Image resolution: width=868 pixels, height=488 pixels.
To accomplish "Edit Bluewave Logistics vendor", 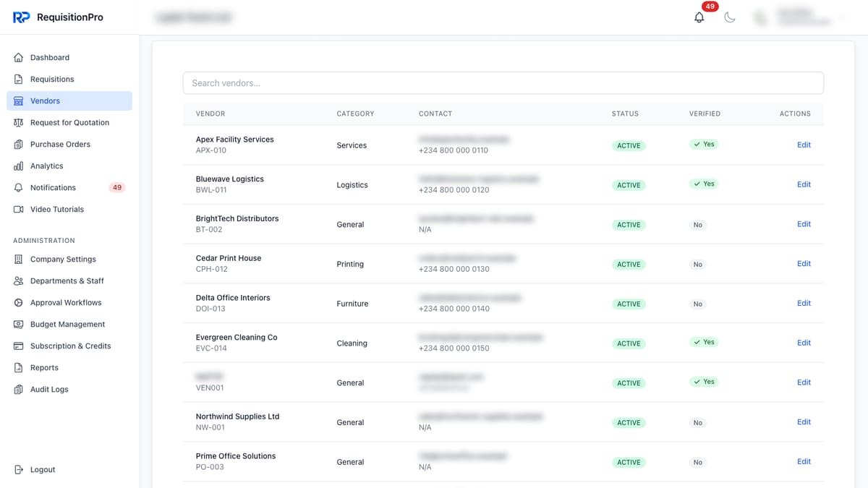I will tap(804, 184).
